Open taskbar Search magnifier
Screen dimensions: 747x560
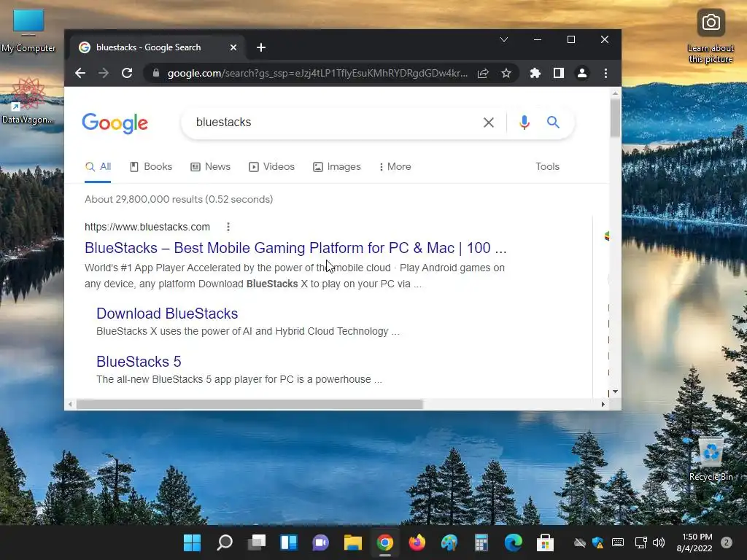click(225, 542)
